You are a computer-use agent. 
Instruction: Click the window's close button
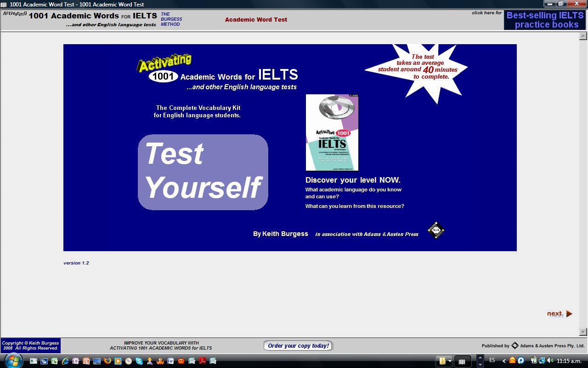[x=577, y=3]
